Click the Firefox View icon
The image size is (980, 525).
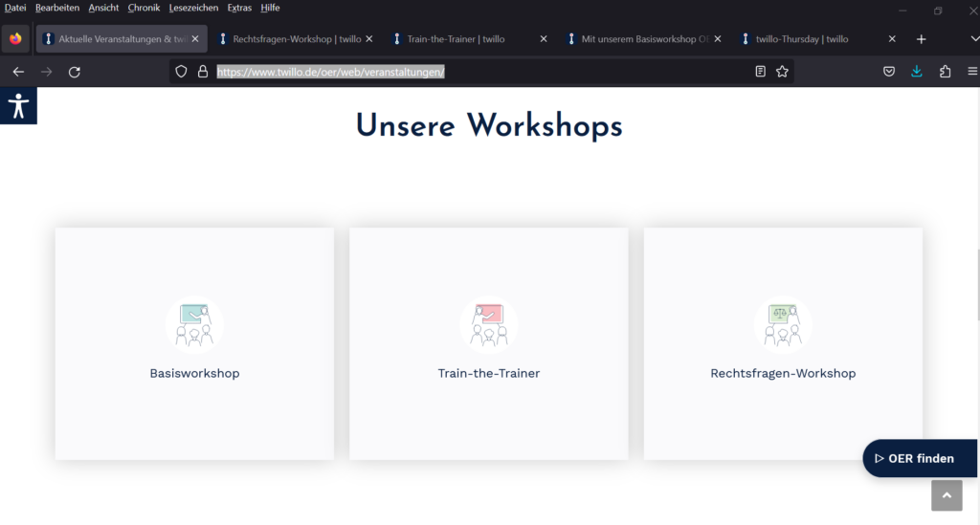pos(15,38)
